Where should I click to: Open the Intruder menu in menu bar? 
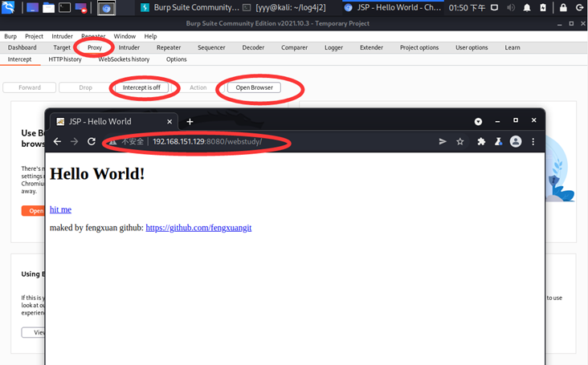[62, 36]
